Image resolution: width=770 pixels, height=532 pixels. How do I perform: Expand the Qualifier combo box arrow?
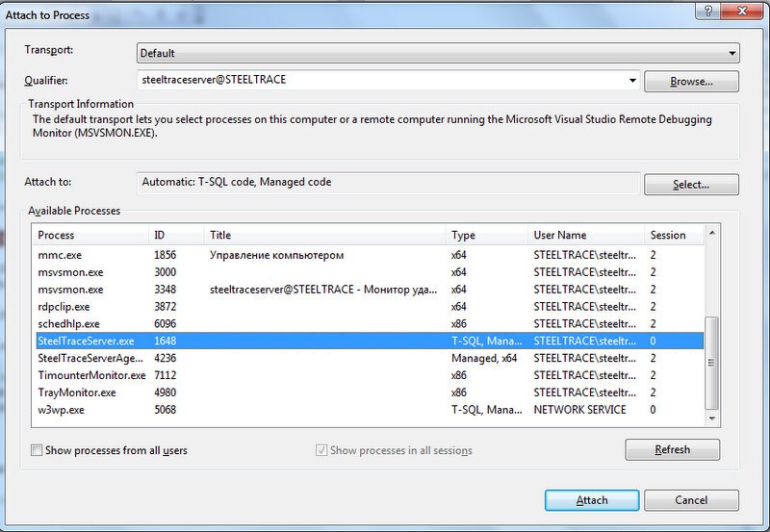pyautogui.click(x=632, y=81)
